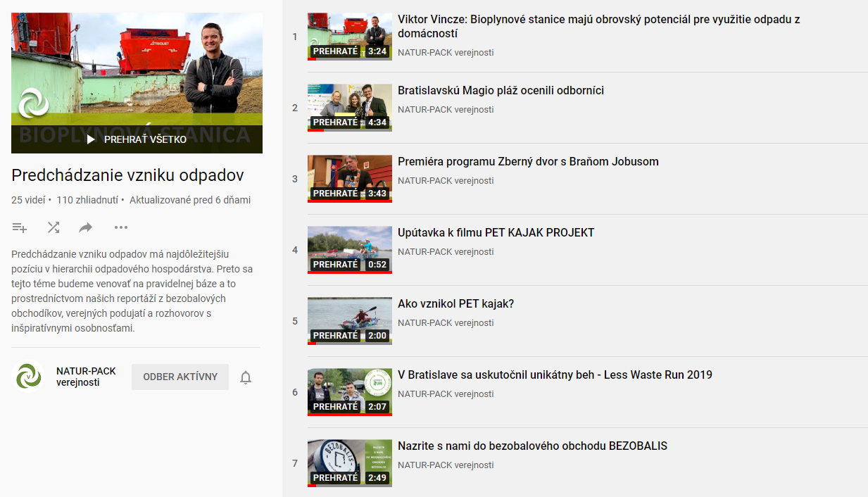Viewport: 868px width, 497px height.
Task: Click the PREHRATÉ badge on the Viktor Vincze thumbnail
Action: [x=336, y=51]
